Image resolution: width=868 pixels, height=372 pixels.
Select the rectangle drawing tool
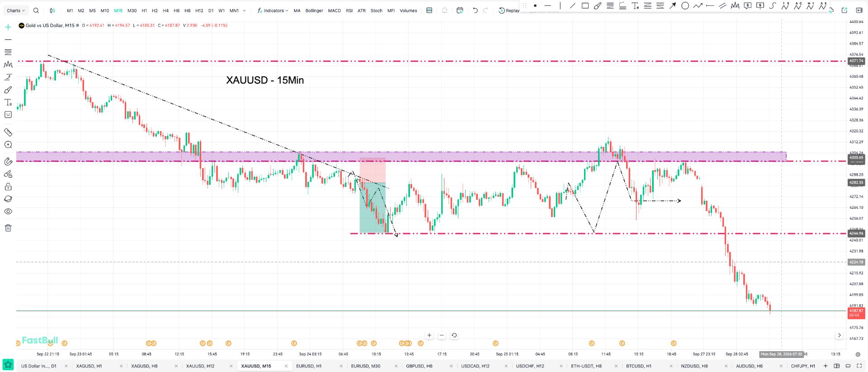[x=585, y=6]
